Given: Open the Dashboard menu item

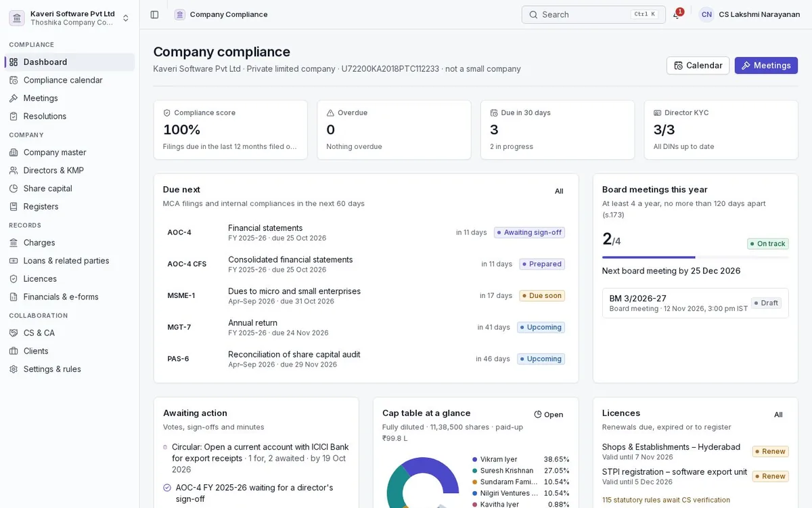Looking at the screenshot, I should [70, 62].
